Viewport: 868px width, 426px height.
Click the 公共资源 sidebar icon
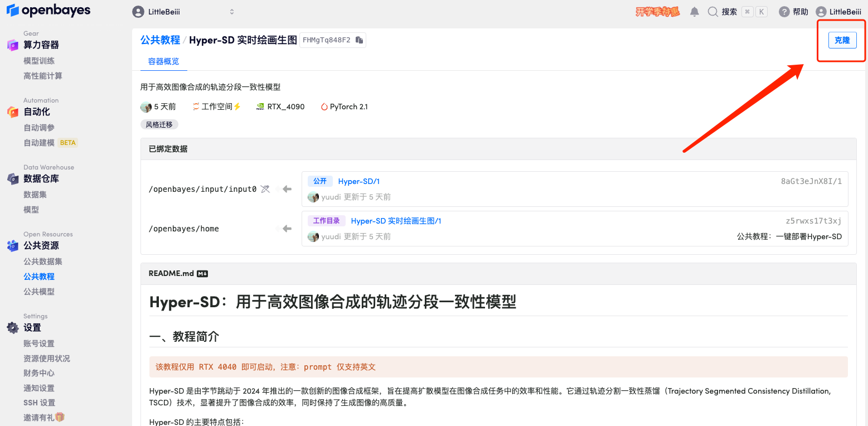click(x=12, y=246)
